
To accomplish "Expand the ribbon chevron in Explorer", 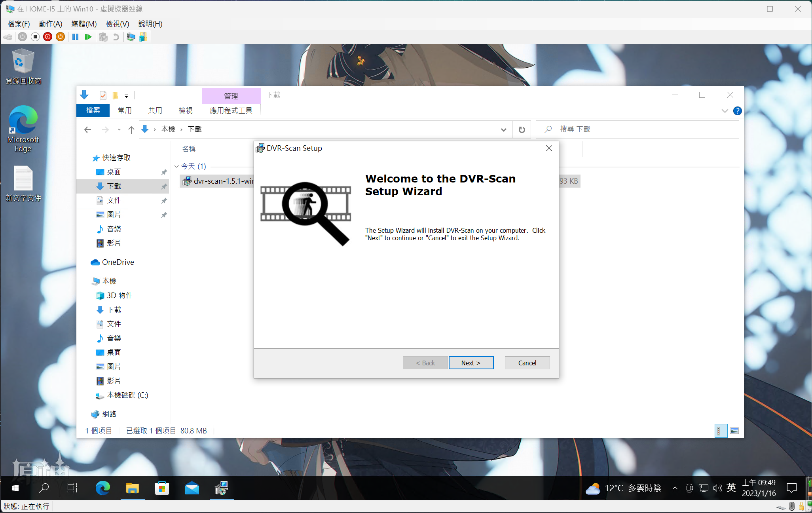I will tap(725, 111).
